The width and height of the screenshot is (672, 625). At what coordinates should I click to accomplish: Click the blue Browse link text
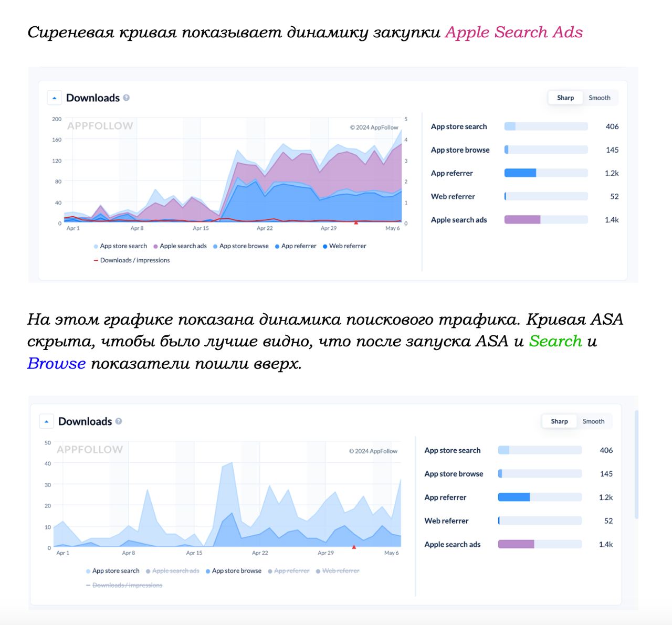[56, 363]
